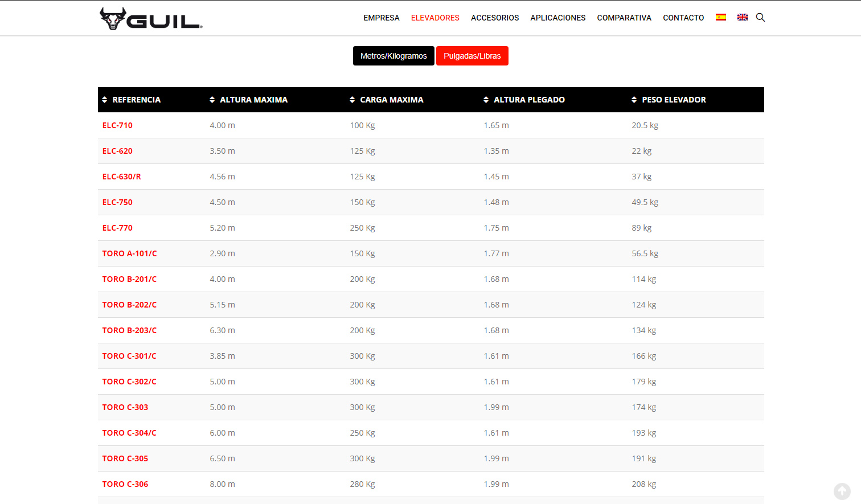Viewport: 861px width, 504px height.
Task: Click the 2.90 m height cell
Action: pos(223,253)
